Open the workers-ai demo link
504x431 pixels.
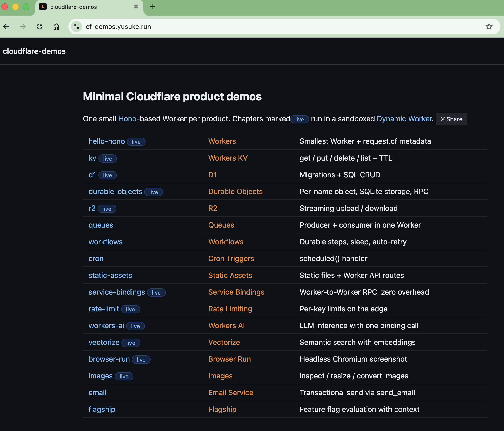[106, 326]
